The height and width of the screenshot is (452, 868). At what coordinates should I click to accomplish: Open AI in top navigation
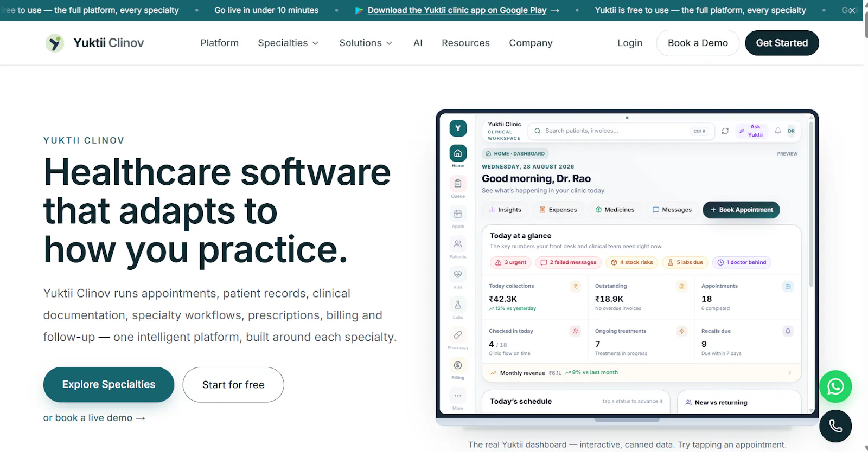tap(418, 43)
